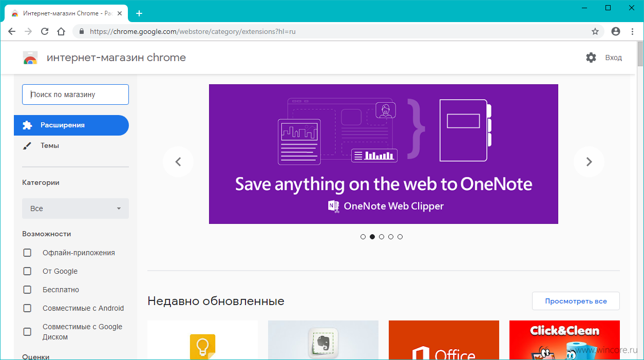
Task: Select Расширения in the sidebar
Action: click(71, 125)
